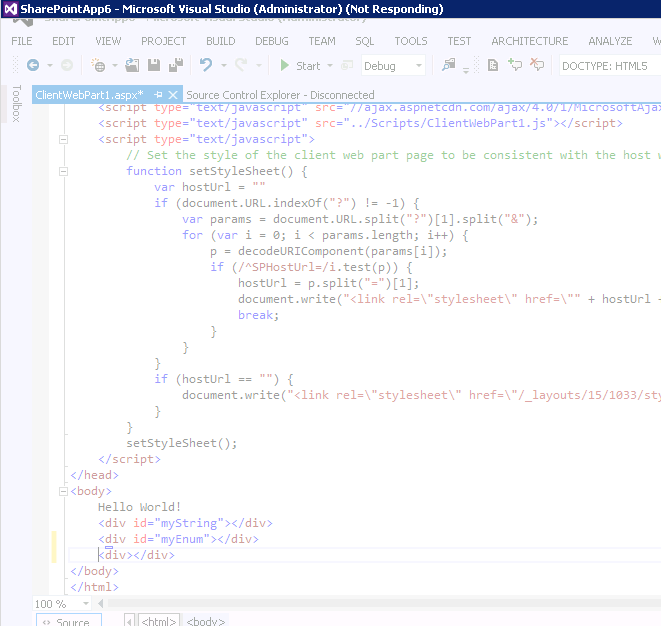
Task: Click the browser target icon next to Start
Action: [x=347, y=66]
